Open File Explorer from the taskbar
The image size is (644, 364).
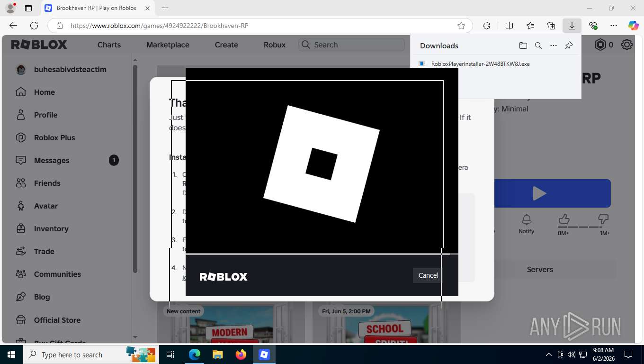click(x=217, y=355)
